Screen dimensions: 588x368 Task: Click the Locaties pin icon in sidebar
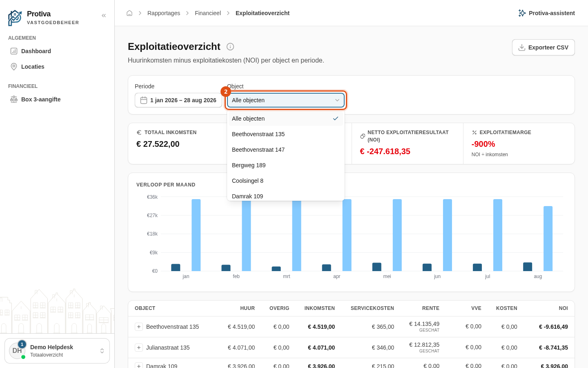click(x=14, y=67)
